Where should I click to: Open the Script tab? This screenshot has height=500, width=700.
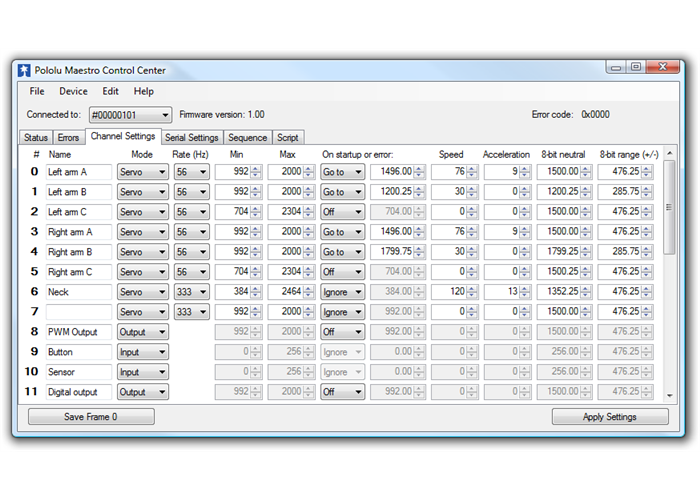coord(287,137)
